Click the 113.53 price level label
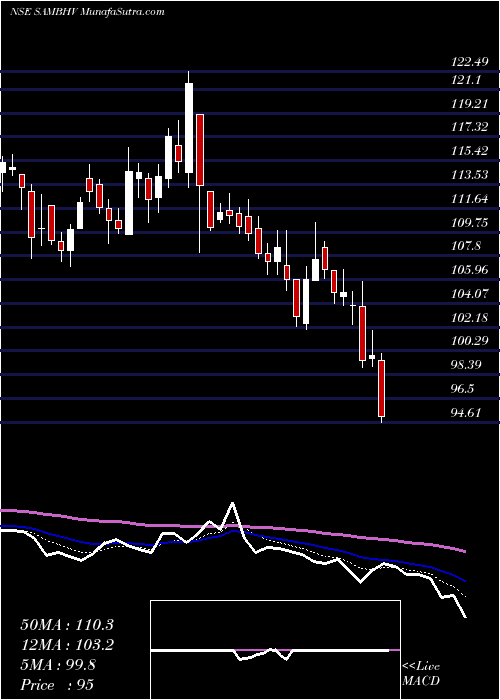The height and width of the screenshot is (700, 500). point(470,175)
